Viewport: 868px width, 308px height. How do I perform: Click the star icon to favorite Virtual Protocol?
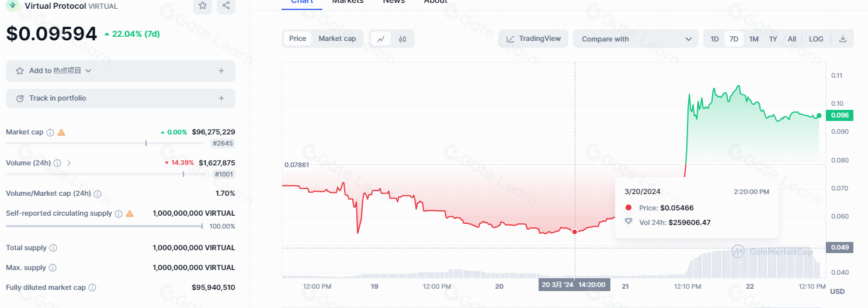click(x=203, y=5)
